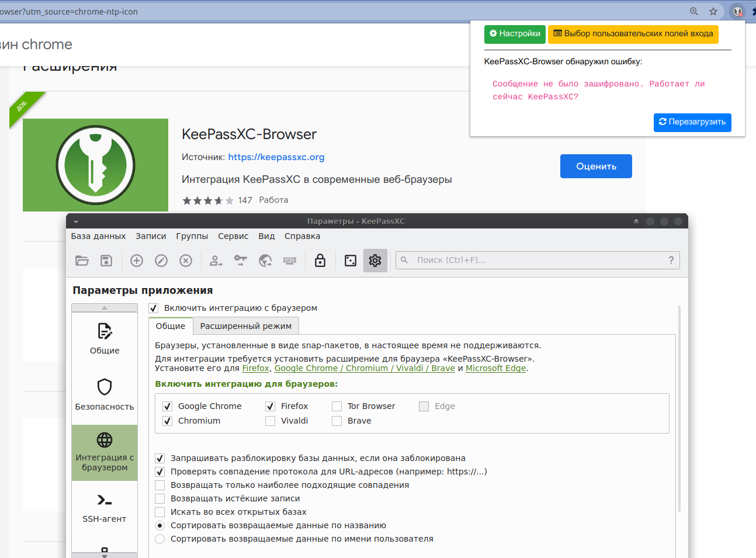756x558 pixels.
Task: Edit entry using the pencil toolbar icon
Action: click(161, 261)
